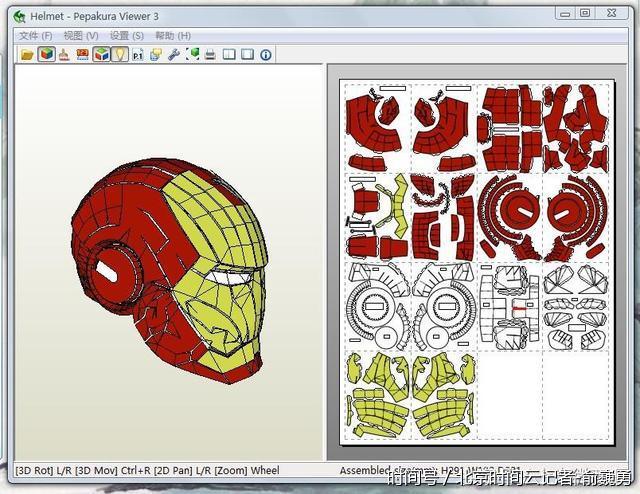Open the 文件 (F) menu

click(x=36, y=36)
